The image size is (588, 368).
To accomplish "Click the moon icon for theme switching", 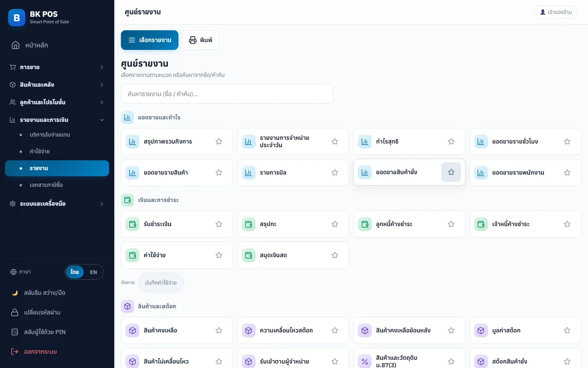I will tap(15, 293).
